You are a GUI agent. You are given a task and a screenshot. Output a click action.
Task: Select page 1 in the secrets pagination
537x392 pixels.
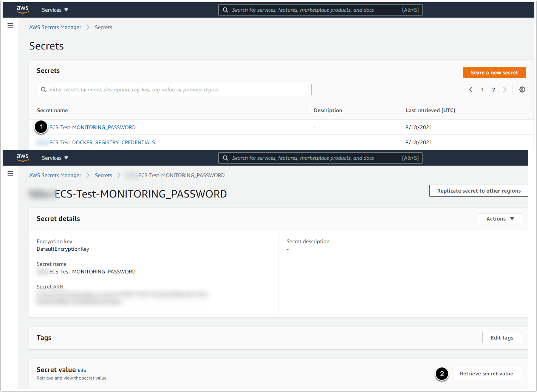click(482, 90)
